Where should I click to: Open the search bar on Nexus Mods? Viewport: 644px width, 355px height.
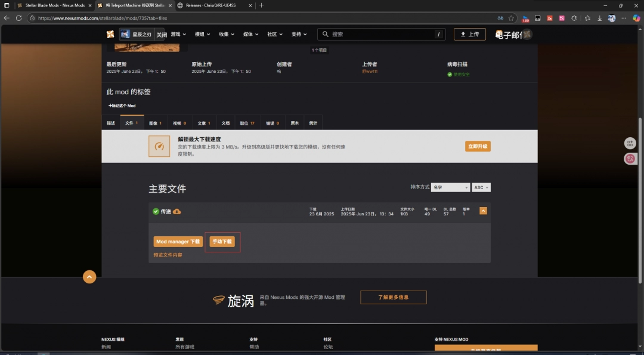(x=382, y=34)
